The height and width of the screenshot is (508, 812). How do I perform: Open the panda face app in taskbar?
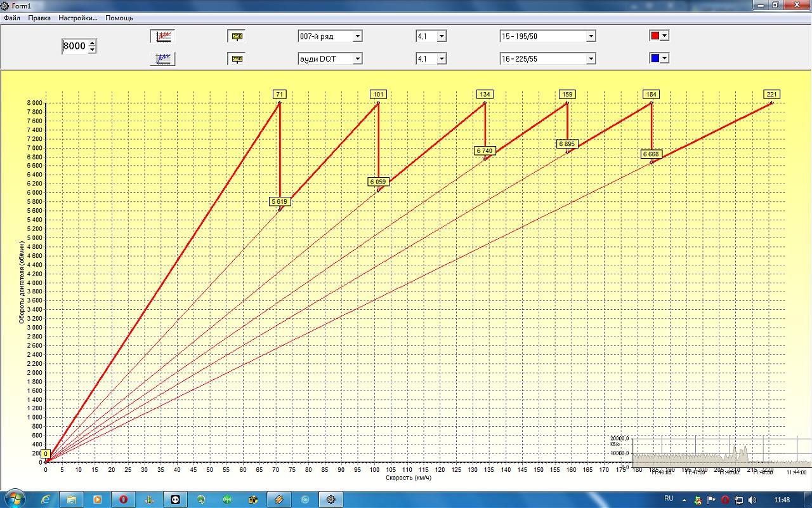[175, 500]
